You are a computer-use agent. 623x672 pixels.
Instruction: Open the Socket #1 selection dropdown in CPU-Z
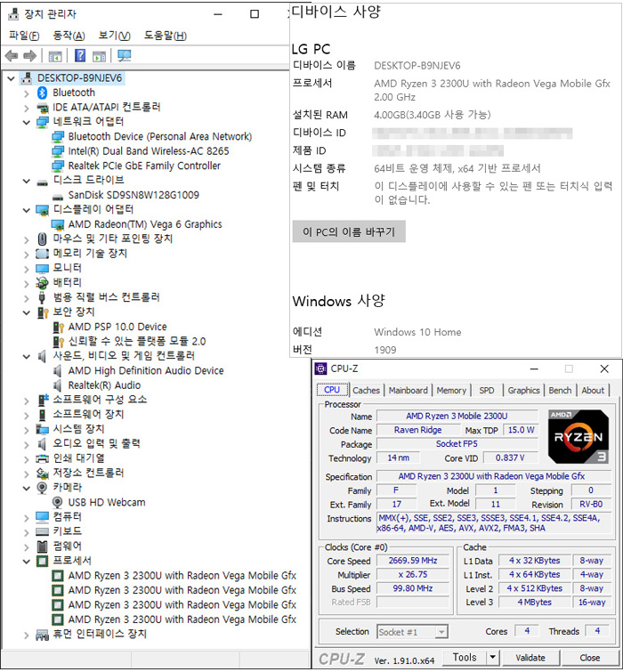click(x=441, y=632)
